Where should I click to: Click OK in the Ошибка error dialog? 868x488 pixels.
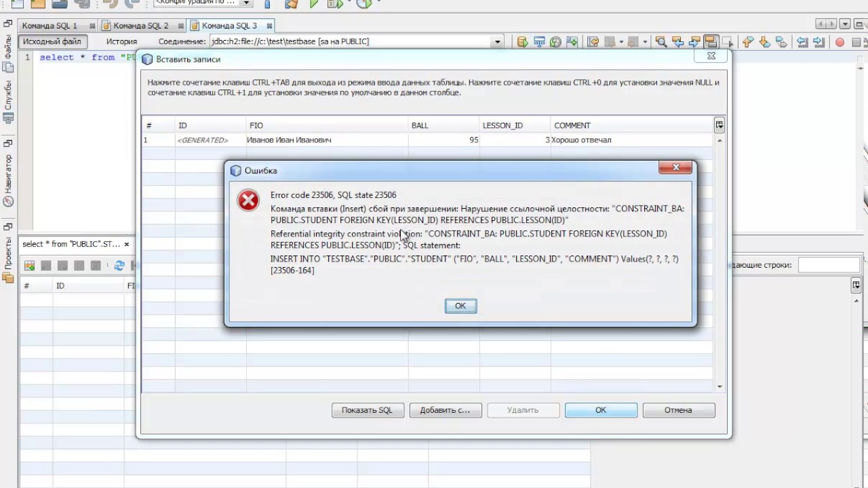460,306
